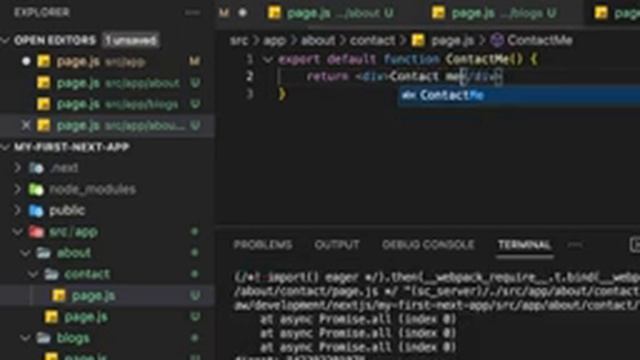The height and width of the screenshot is (360, 640).
Task: Fold the function at line 1
Action: click(x=268, y=60)
